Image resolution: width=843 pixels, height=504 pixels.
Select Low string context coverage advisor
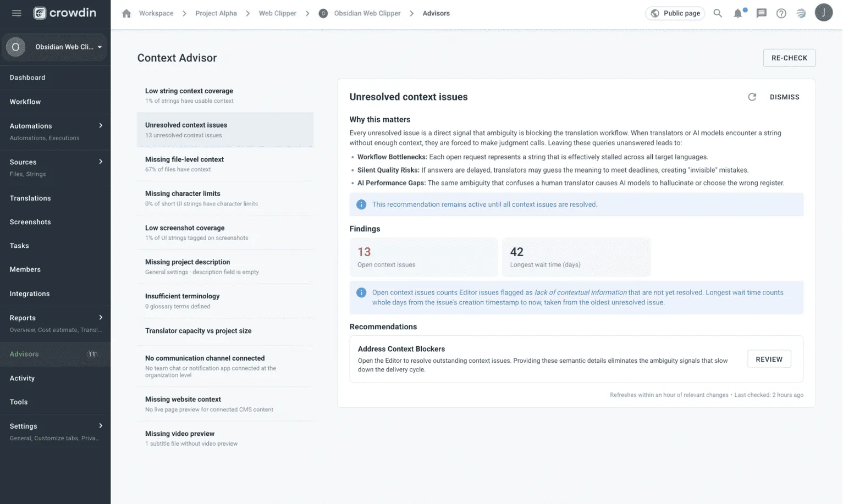click(x=225, y=96)
